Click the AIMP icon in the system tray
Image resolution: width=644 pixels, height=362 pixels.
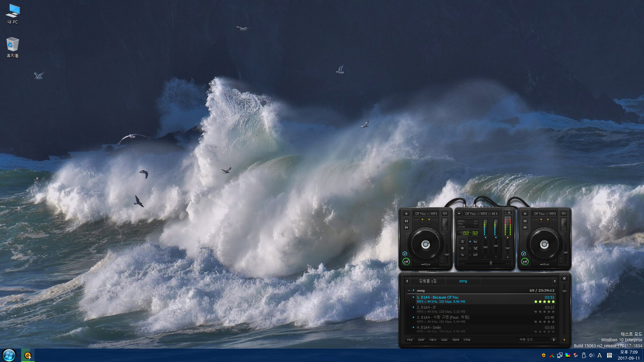tap(544, 355)
